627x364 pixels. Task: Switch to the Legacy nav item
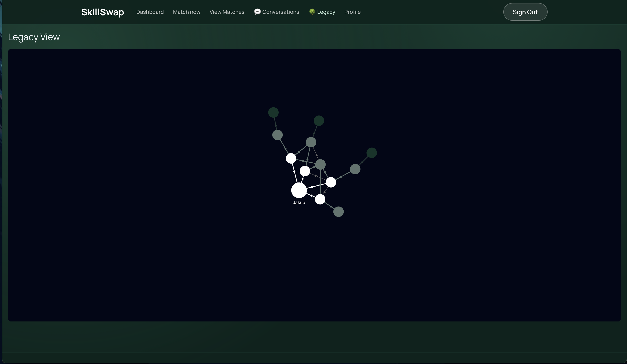tap(326, 12)
